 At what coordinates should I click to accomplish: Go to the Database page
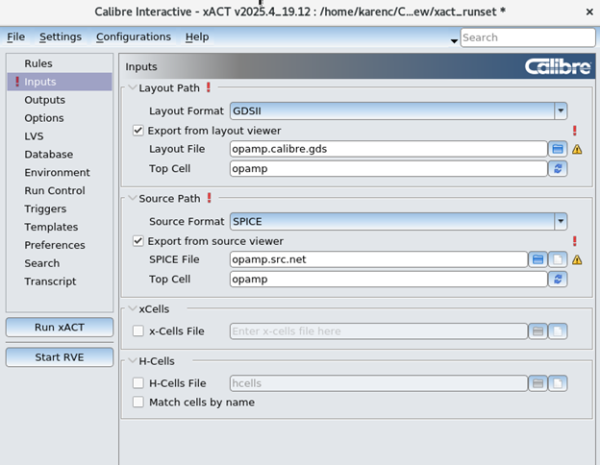pos(60,154)
